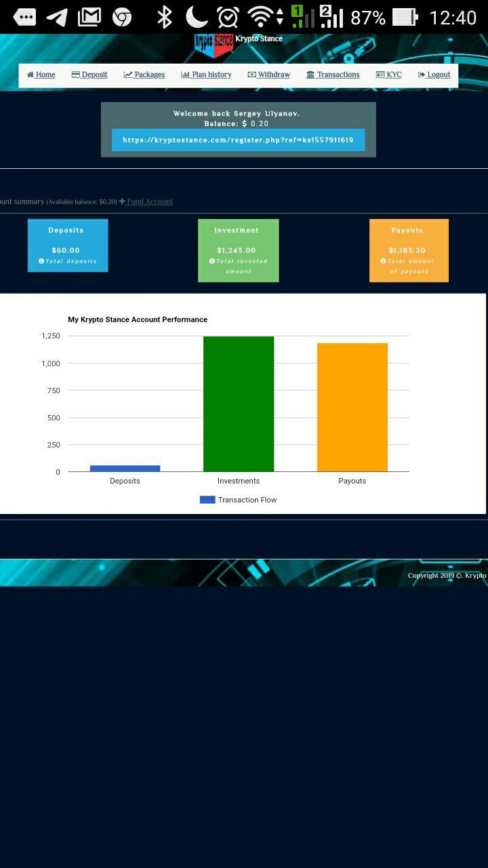Click the Investments axis label under chart
This screenshot has width=488, height=868.
coord(239,481)
